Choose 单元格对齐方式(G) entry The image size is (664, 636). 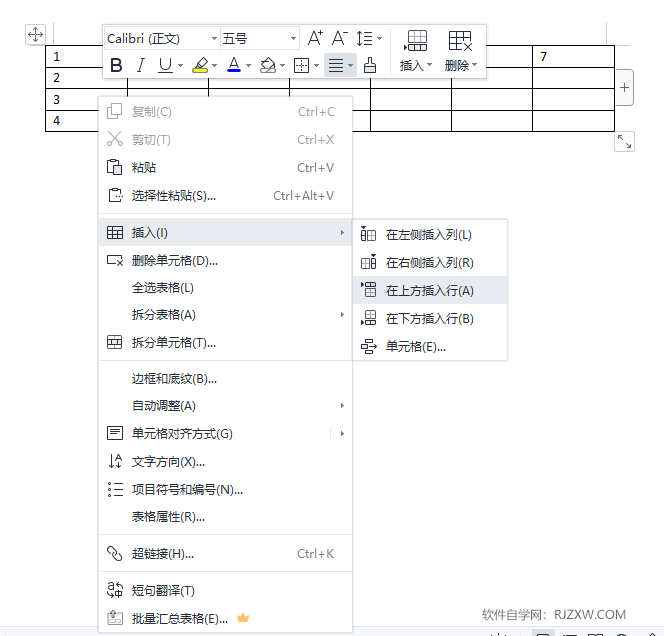pos(214,434)
